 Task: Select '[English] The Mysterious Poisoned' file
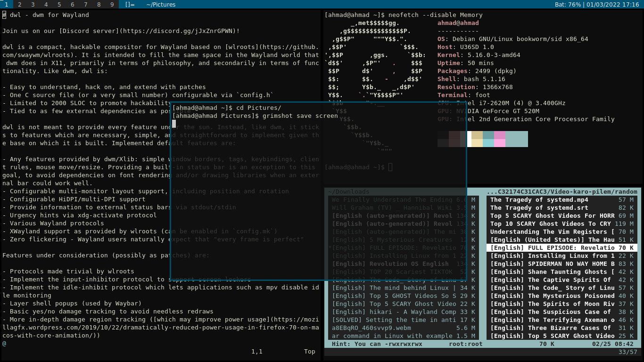point(562,296)
